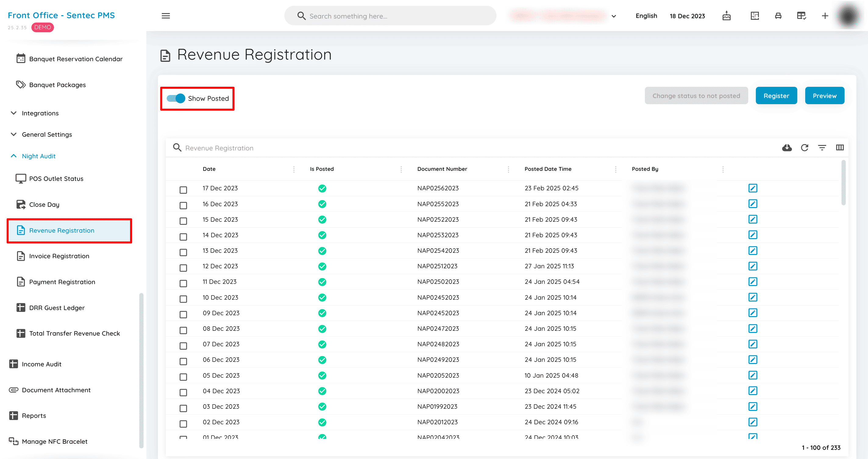
Task: Click the user avatar in top right
Action: click(848, 16)
